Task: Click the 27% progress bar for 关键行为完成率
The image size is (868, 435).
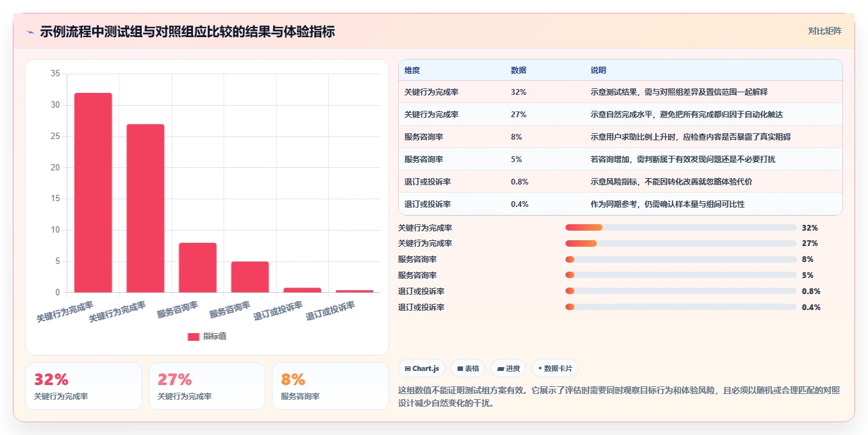Action: tap(681, 243)
